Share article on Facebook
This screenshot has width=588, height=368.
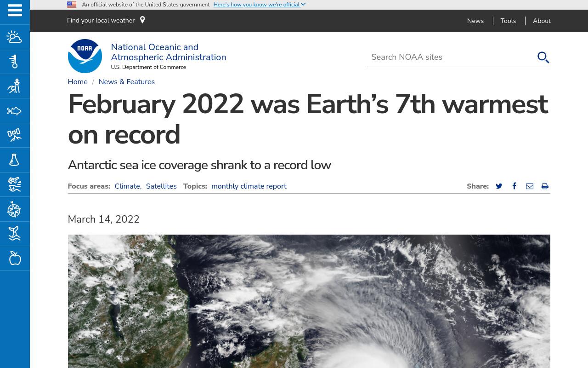tap(514, 186)
